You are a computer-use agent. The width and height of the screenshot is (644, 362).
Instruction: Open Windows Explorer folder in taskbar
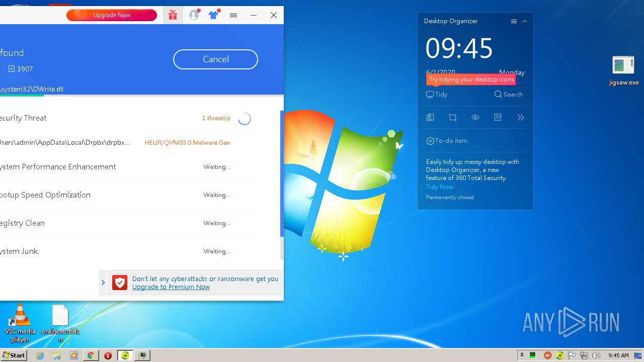point(57,355)
